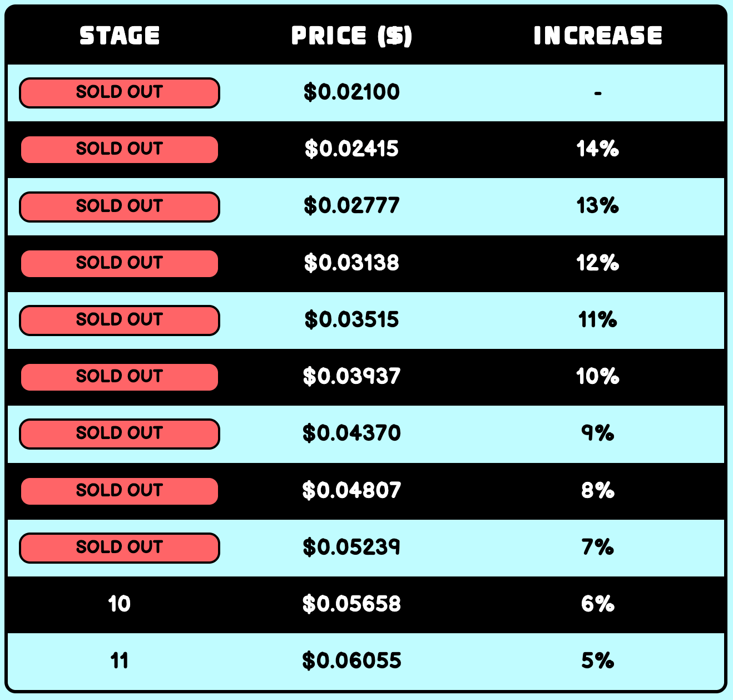Click the $0.05658 price
The image size is (733, 700).
pyautogui.click(x=351, y=604)
